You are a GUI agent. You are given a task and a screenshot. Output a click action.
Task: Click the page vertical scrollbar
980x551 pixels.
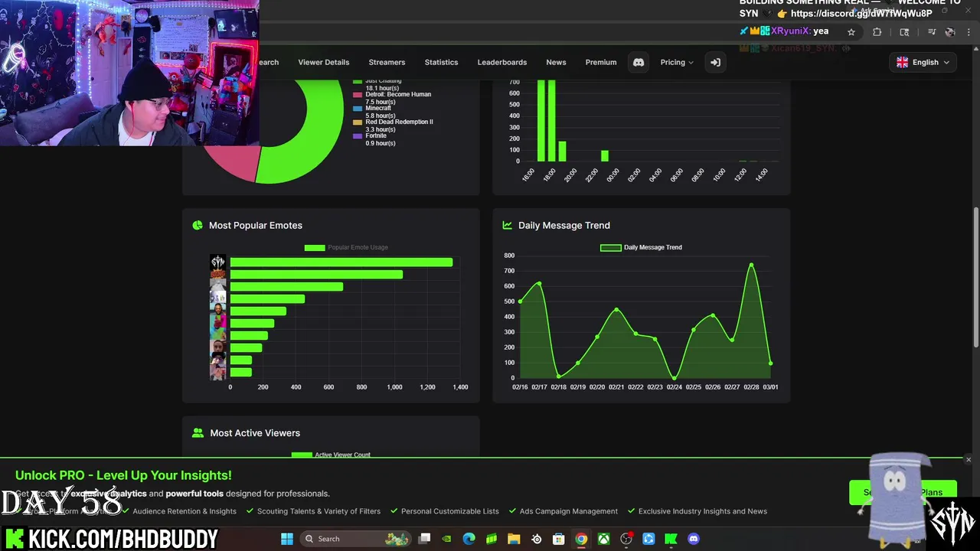975,277
